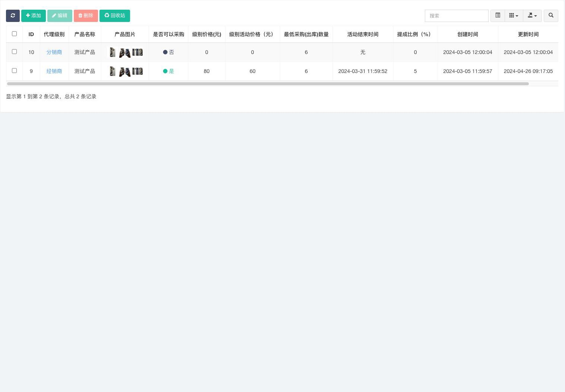Image resolution: width=565 pixels, height=392 pixels.
Task: Open the column visibility dropdown
Action: [514, 16]
